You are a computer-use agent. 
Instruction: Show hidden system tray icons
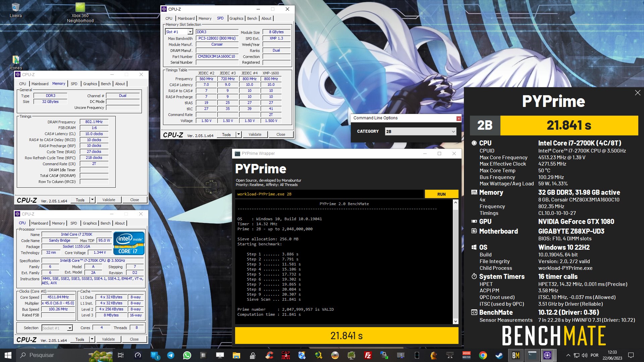[568, 355]
